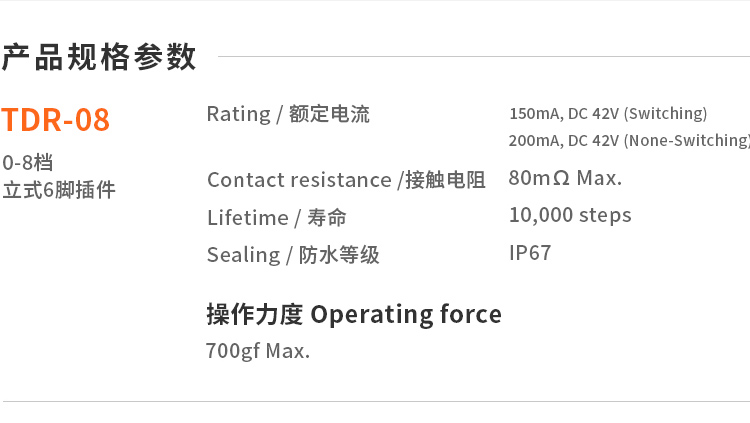Image resolution: width=750 pixels, height=423 pixels.
Task: Select the 10,000 steps value
Action: 570,215
